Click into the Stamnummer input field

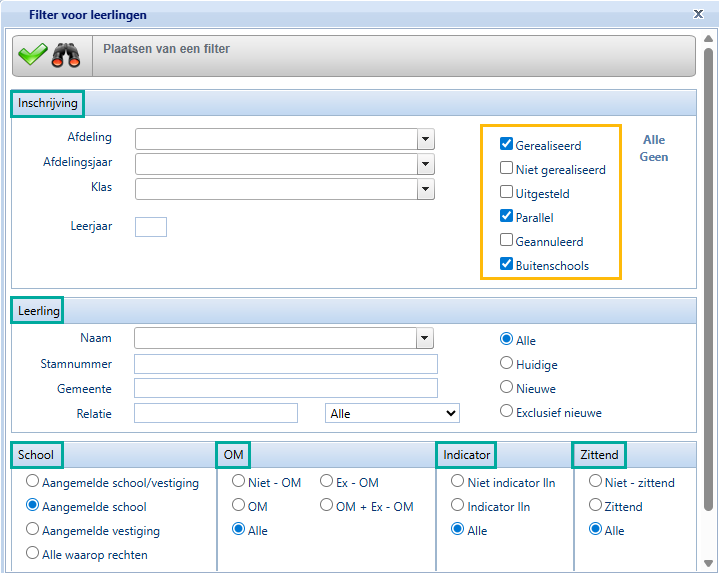pyautogui.click(x=285, y=364)
